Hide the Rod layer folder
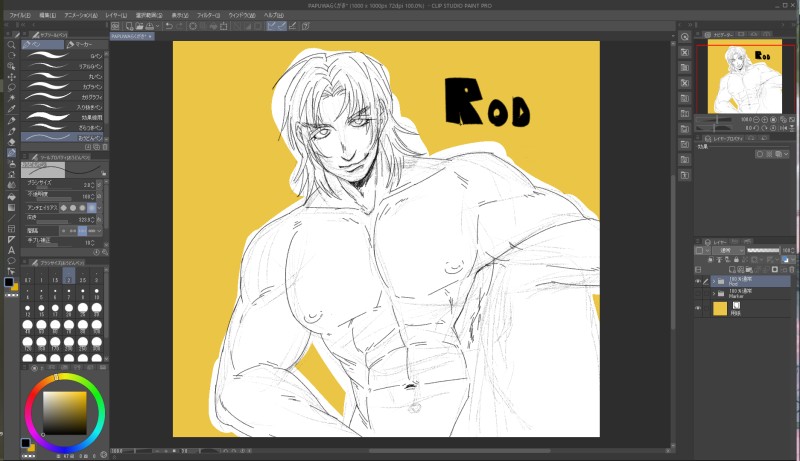 click(698, 281)
